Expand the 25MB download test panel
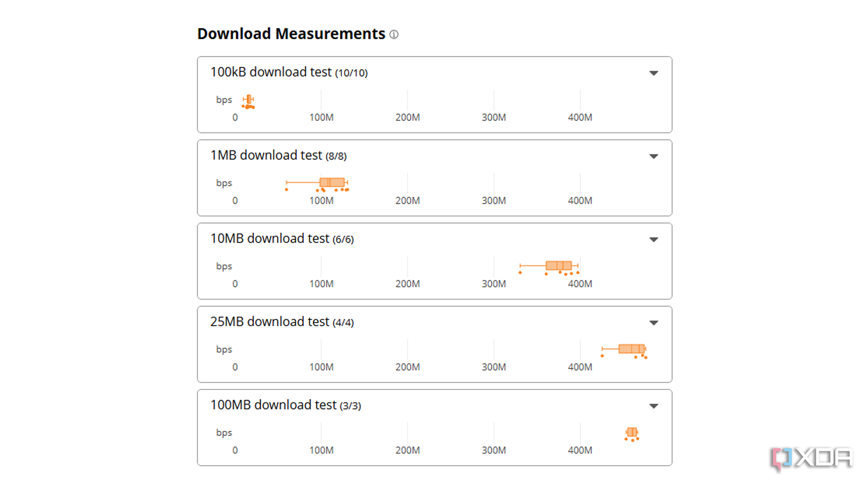 [x=653, y=323]
